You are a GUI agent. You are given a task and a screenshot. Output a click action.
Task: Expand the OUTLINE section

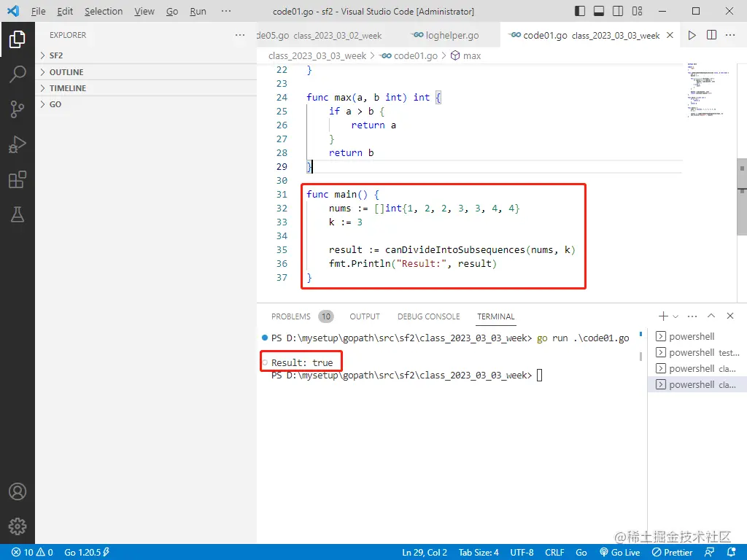tap(146, 72)
